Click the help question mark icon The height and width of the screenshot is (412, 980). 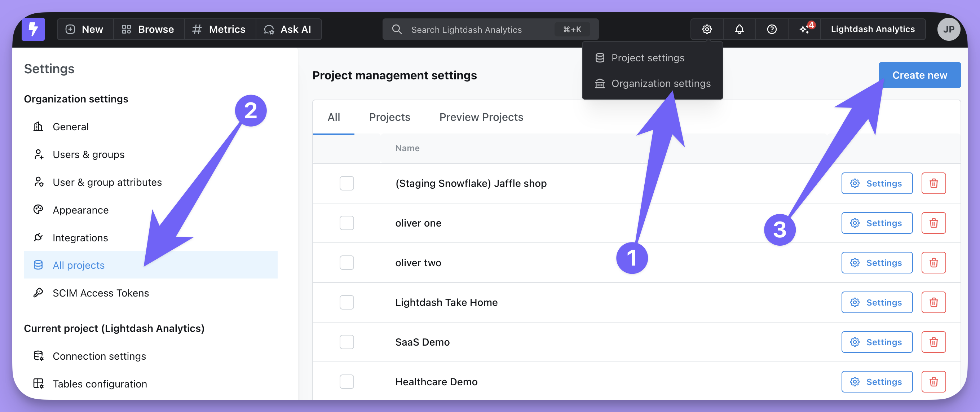(x=772, y=29)
